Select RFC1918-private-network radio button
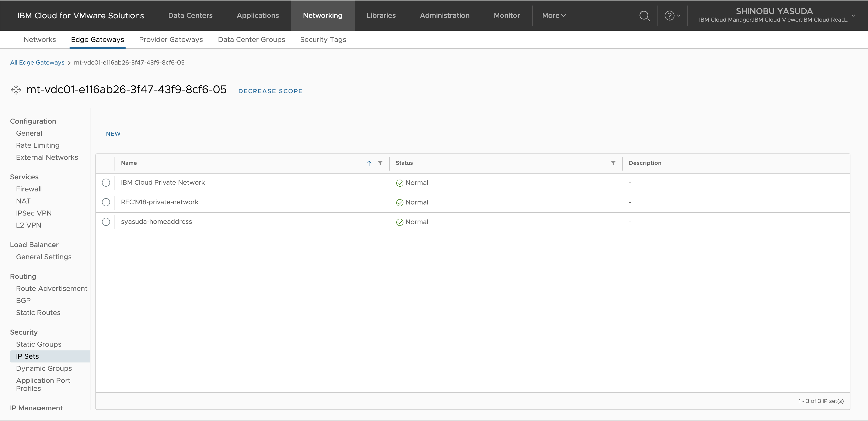This screenshot has width=868, height=421. [x=106, y=202]
